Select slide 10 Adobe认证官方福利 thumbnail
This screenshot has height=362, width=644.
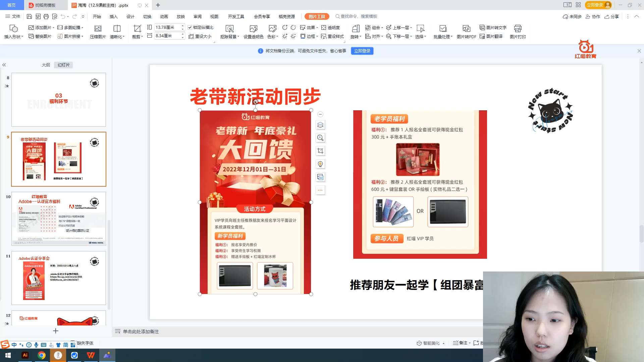[x=59, y=219]
